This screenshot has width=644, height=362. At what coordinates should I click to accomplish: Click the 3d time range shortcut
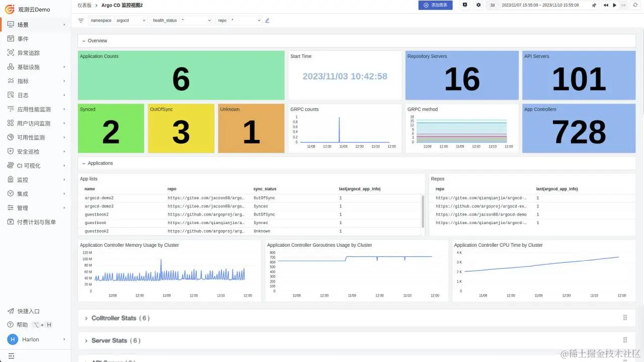[x=492, y=5]
